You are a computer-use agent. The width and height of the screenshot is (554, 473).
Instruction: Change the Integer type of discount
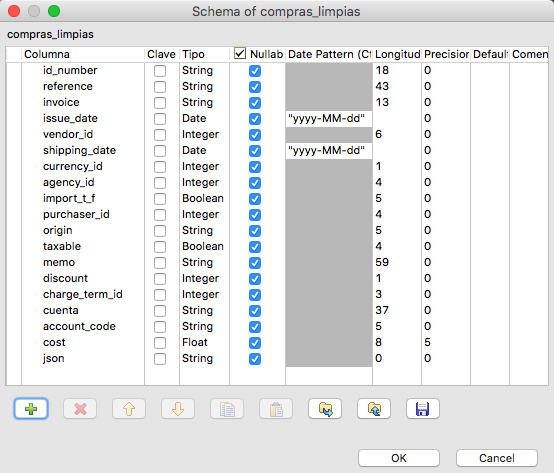coord(204,278)
